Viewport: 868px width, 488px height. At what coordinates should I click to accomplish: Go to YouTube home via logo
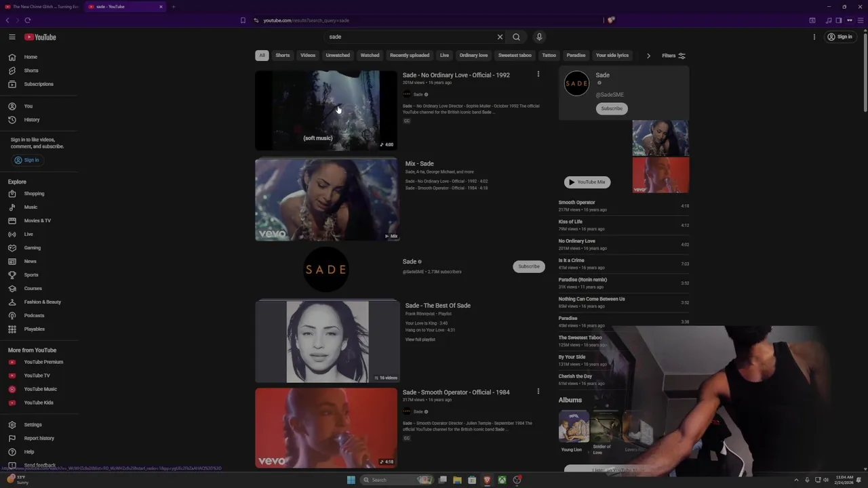[x=40, y=37]
